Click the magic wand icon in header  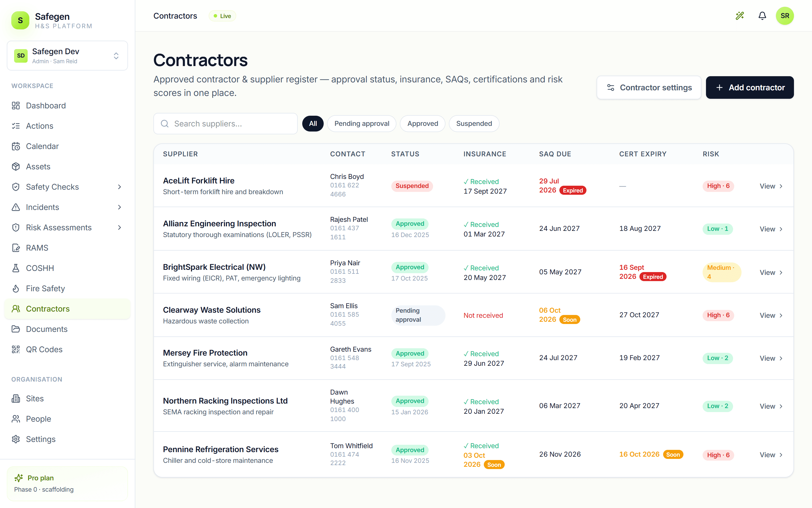click(x=740, y=16)
